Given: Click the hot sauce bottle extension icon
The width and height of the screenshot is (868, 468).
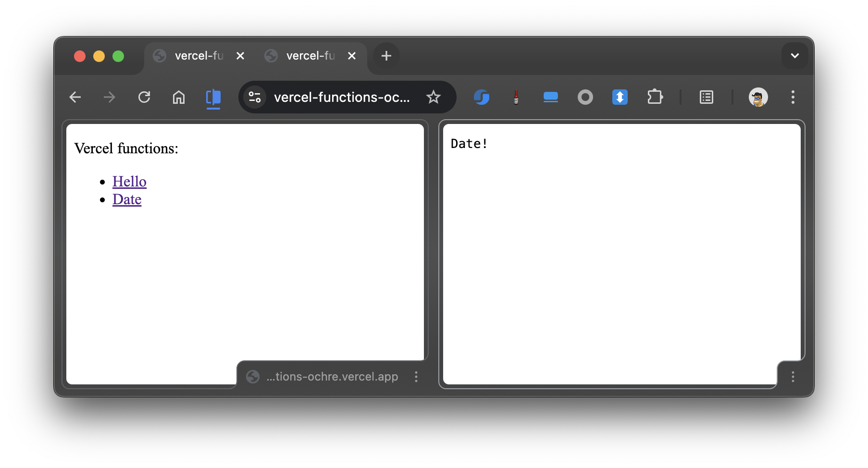Looking at the screenshot, I should pos(516,97).
